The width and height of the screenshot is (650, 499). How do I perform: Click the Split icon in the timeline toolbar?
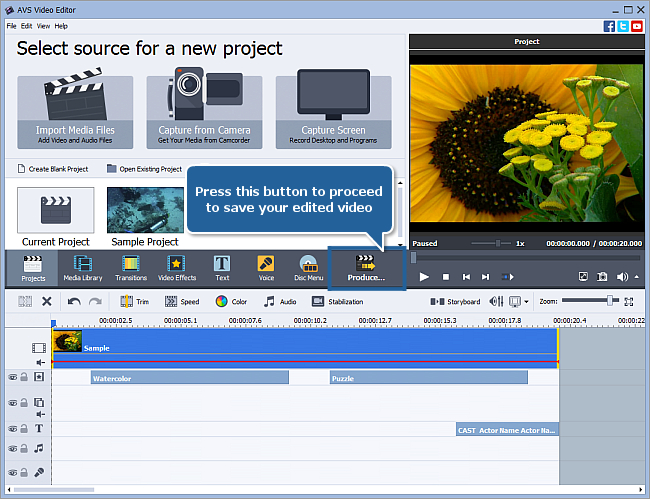coord(25,301)
